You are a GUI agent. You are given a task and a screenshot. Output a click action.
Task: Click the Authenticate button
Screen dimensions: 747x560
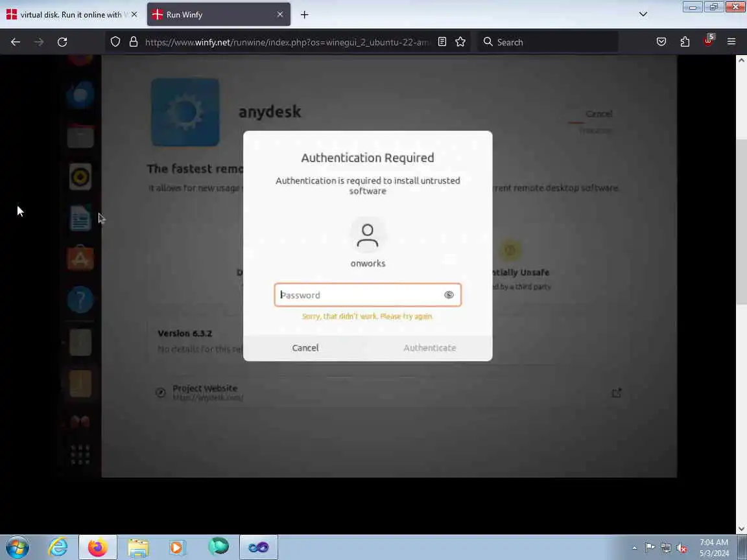pyautogui.click(x=430, y=347)
